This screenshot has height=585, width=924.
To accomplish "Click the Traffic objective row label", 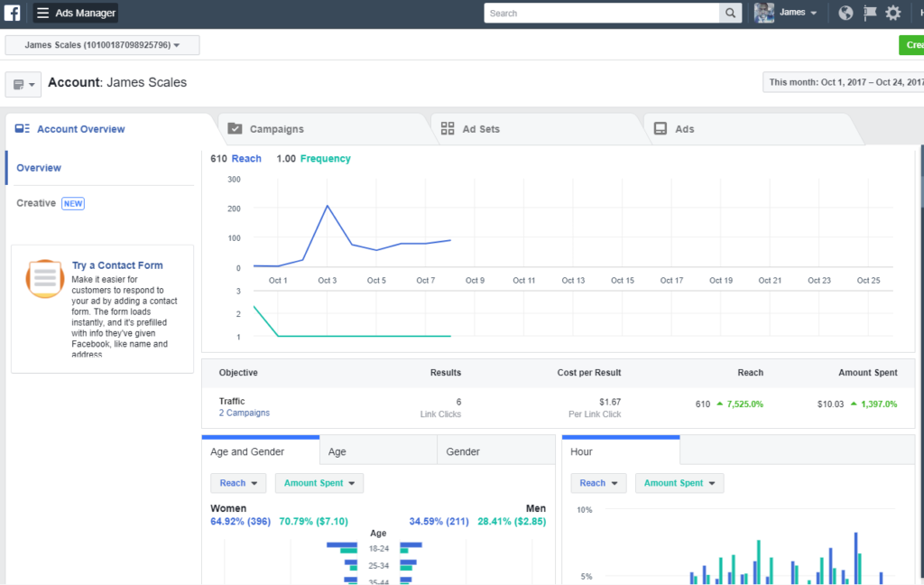I will pyautogui.click(x=232, y=401).
